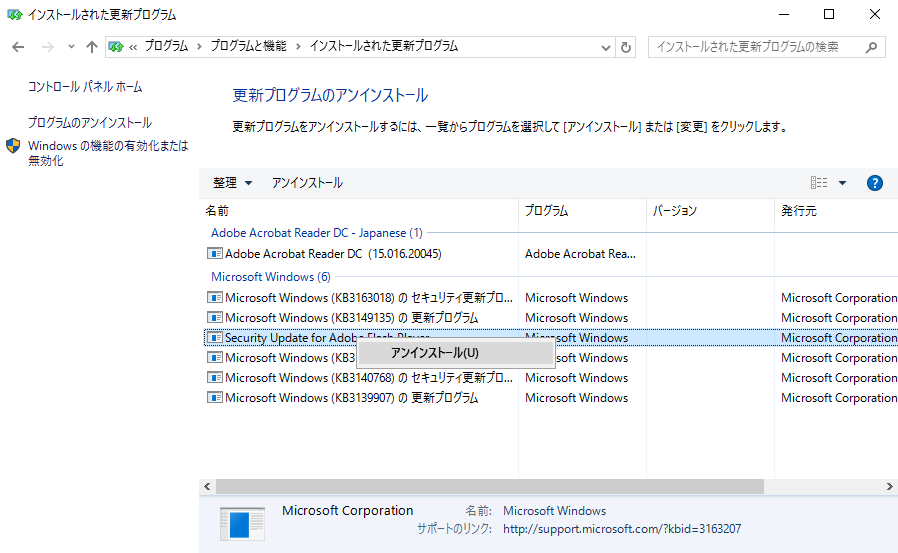The height and width of the screenshot is (553, 898).
Task: Open the recent locations dropdown arrow
Action: point(71,47)
